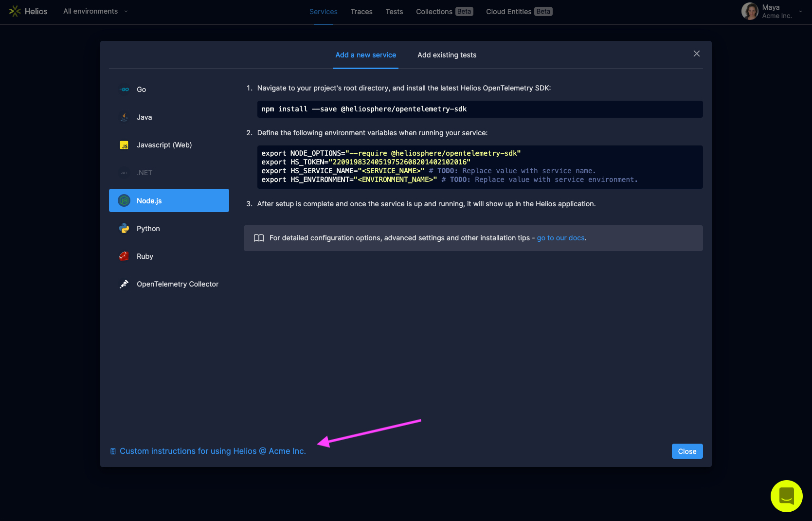Click the docs book icon
The height and width of the screenshot is (521, 812).
point(259,238)
